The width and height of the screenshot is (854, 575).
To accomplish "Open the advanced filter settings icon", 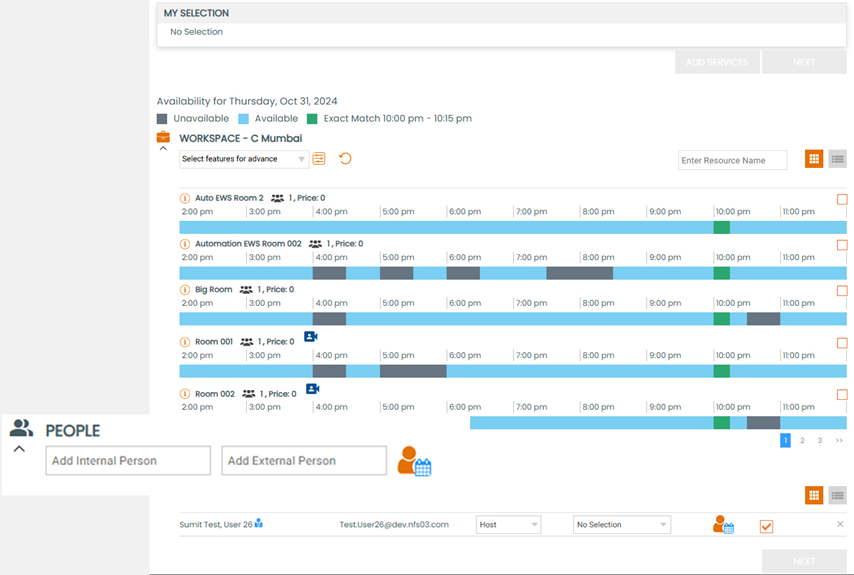I will (x=319, y=159).
